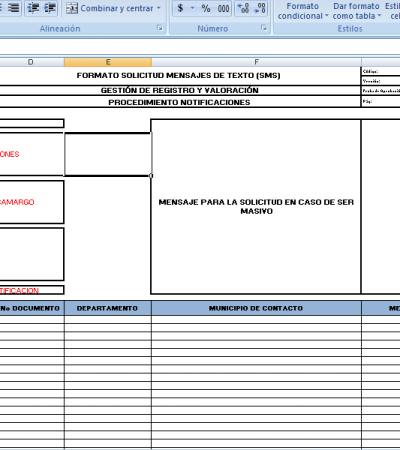Increase decimal places icon
Screen dimensions: 400x450
pos(243,8)
